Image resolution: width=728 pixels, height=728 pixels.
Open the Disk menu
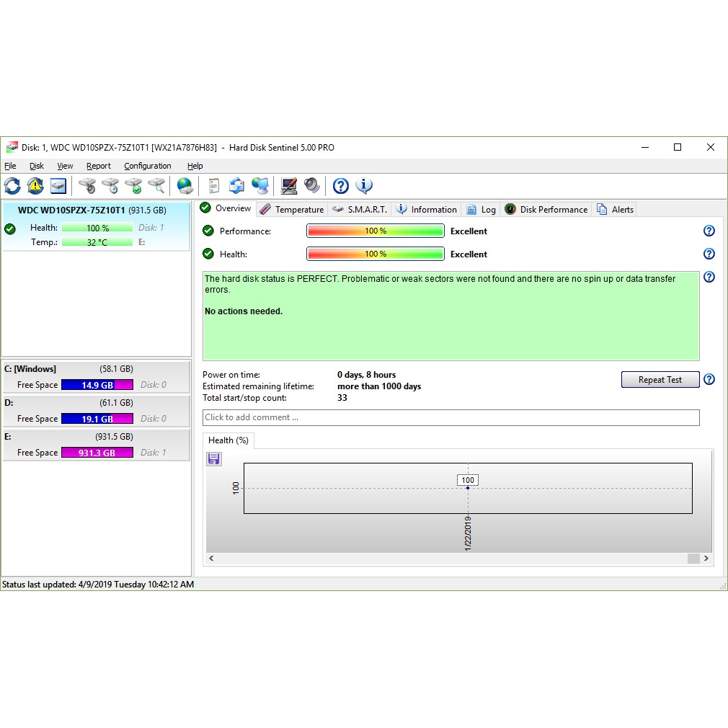point(37,166)
